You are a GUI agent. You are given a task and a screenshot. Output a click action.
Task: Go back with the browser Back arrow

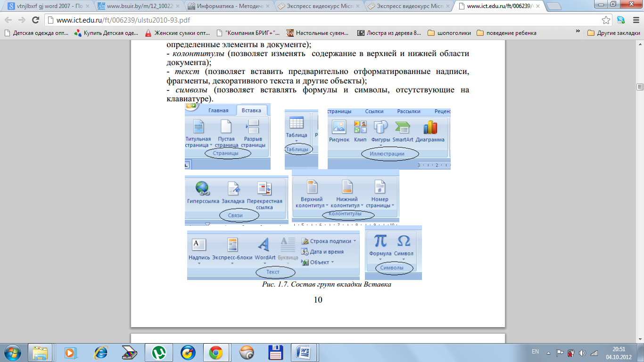point(8,20)
